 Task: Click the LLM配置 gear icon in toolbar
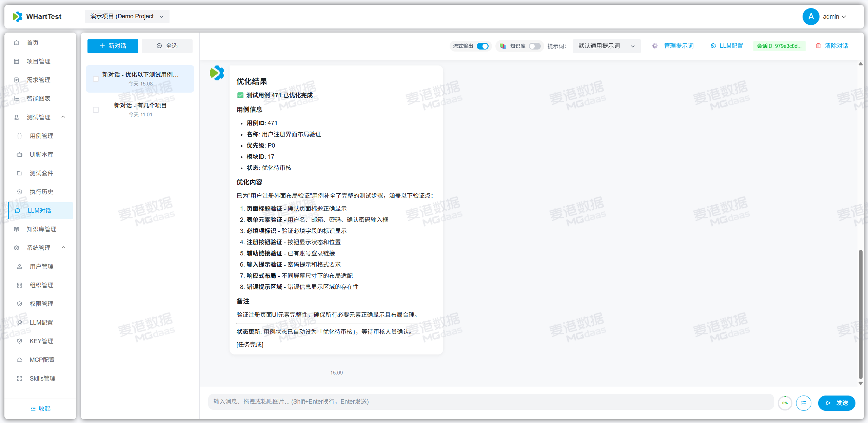click(x=713, y=46)
